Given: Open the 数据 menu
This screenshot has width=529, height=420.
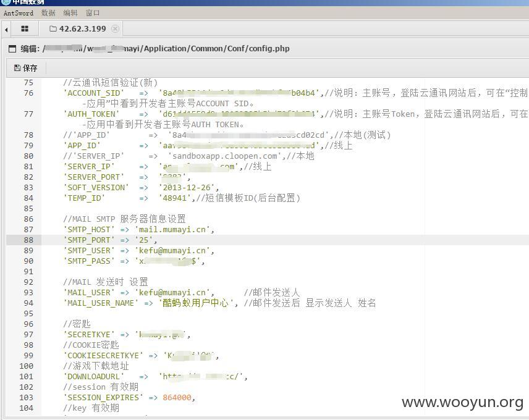Looking at the screenshot, I should 48,13.
